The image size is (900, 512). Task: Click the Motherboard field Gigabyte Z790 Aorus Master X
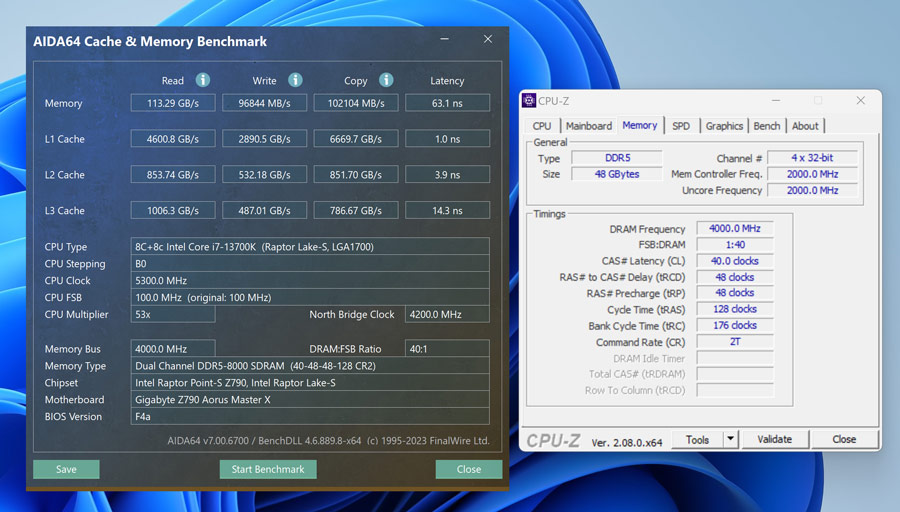[x=310, y=399]
